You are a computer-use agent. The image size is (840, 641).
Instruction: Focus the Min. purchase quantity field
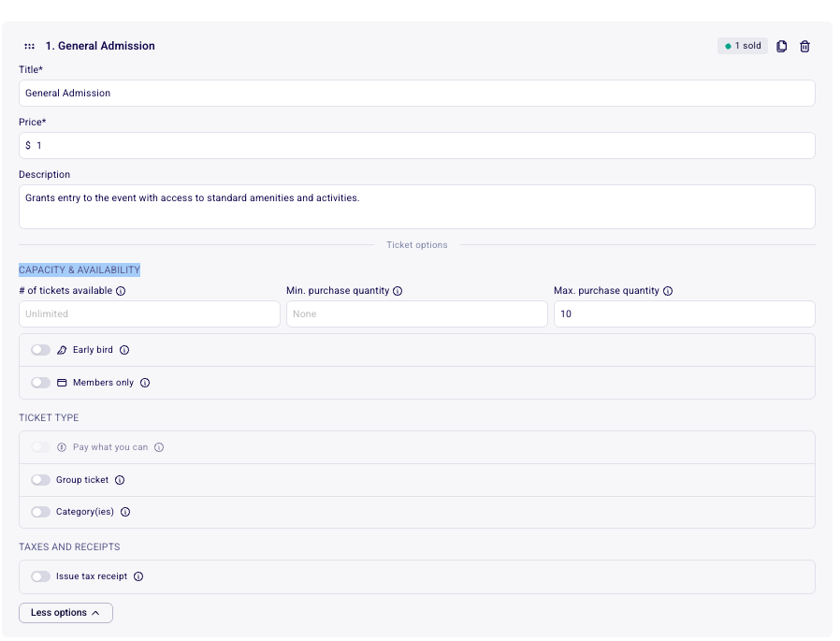(x=417, y=314)
